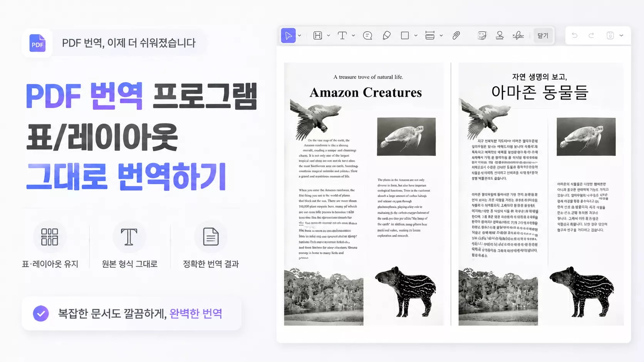Click the '정확한 번역 결과' label
The height and width of the screenshot is (362, 644).
pyautogui.click(x=211, y=264)
